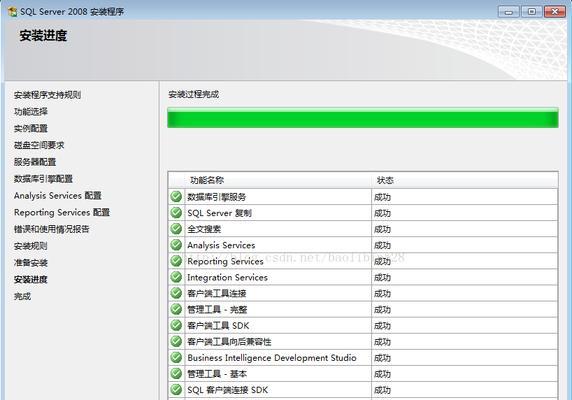The height and width of the screenshot is (400, 572).
Task: Close the SQL Server 2008 setup window
Action: click(x=555, y=12)
